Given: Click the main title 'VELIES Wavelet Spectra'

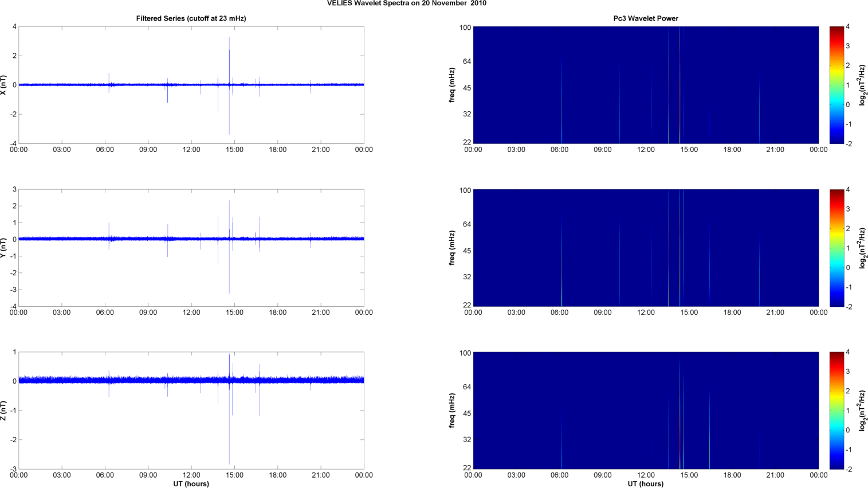Looking at the screenshot, I should tap(406, 3).
